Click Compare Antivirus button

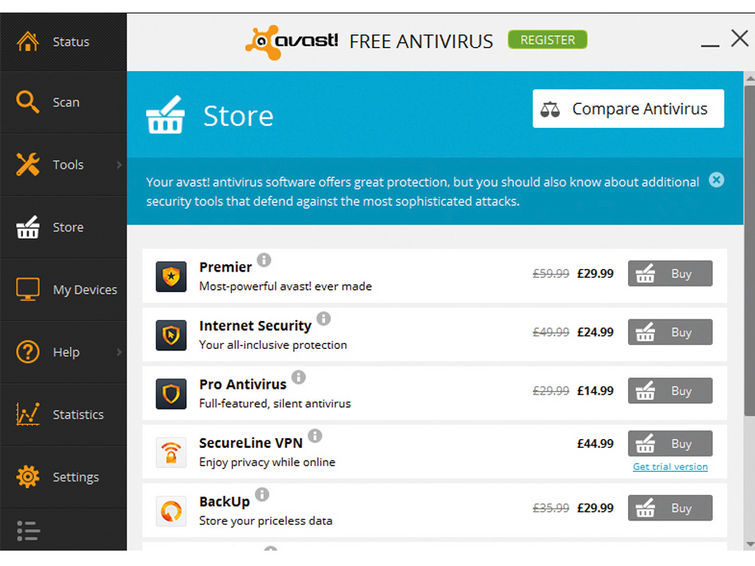click(628, 109)
